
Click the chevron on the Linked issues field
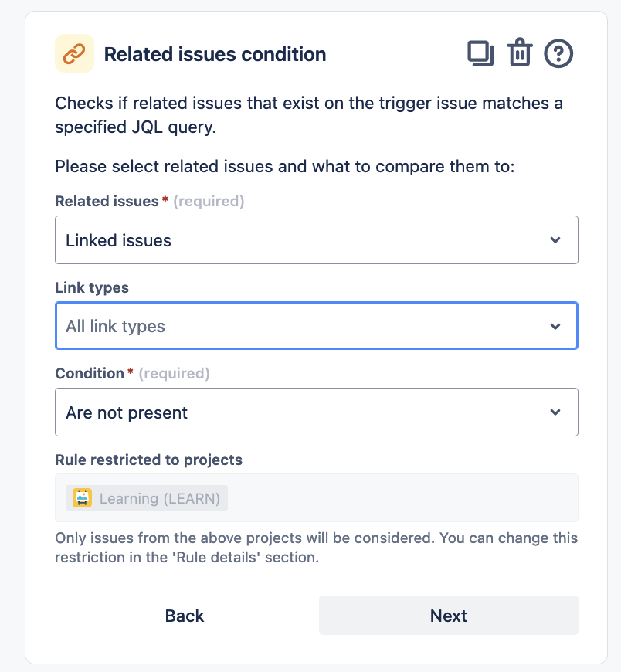[x=555, y=240]
